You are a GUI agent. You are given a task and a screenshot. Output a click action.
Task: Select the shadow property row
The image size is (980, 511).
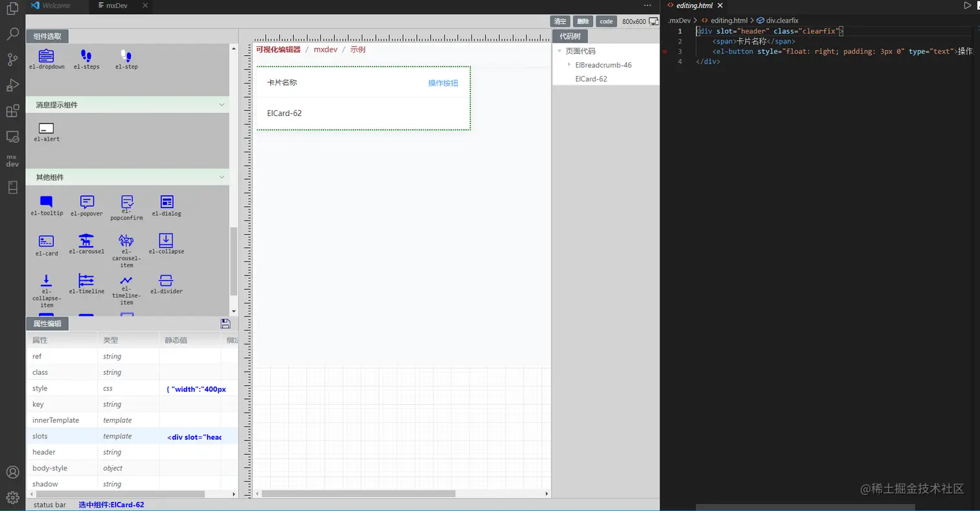coord(132,484)
